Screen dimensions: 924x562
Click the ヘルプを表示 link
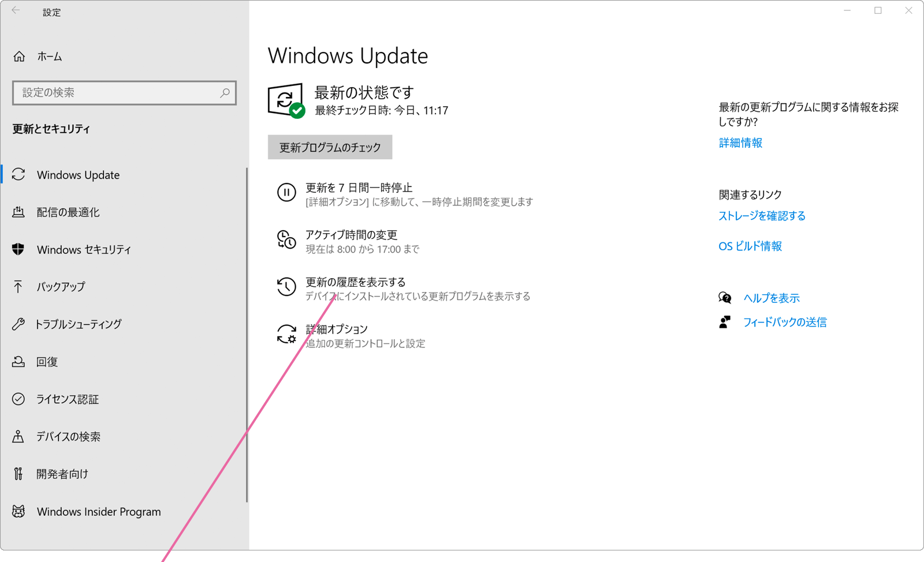[771, 298]
